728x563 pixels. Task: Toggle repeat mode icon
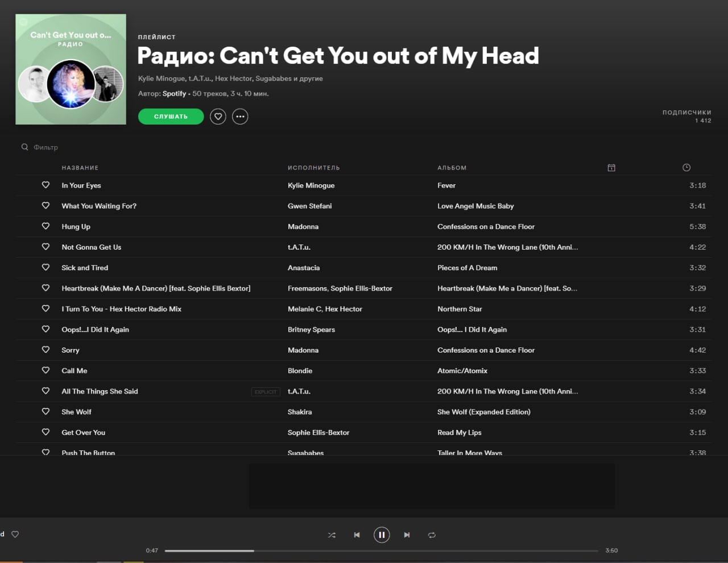(432, 535)
